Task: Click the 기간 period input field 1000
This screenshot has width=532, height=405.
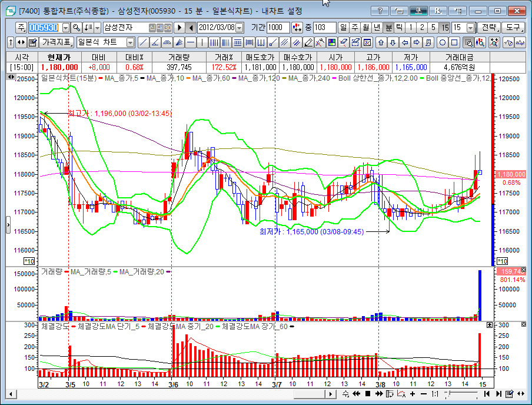Action: point(278,28)
